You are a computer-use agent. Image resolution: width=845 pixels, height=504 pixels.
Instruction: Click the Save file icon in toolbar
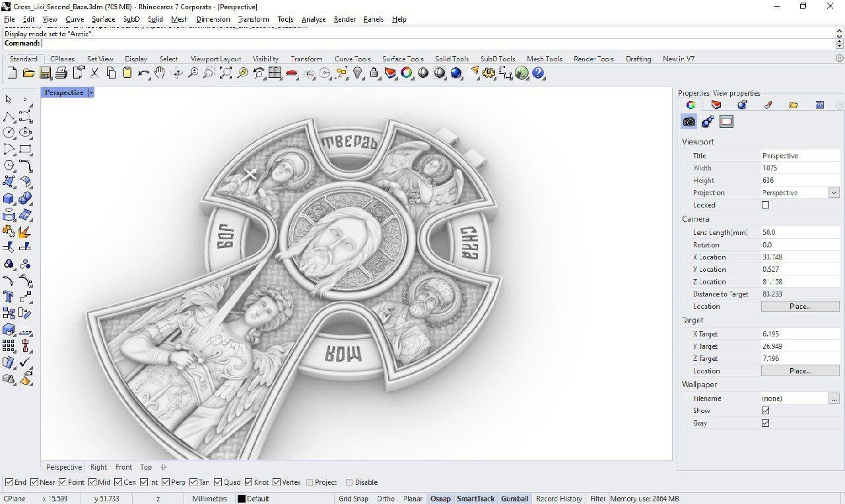coord(45,73)
